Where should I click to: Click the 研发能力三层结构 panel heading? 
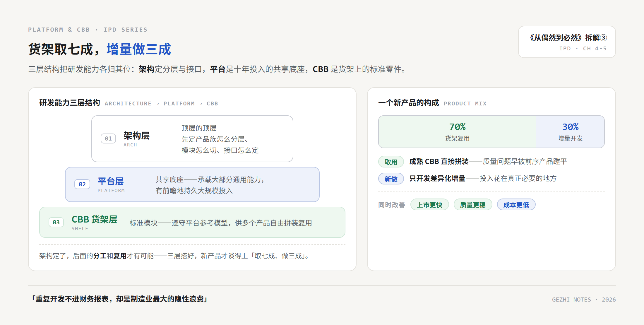pyautogui.click(x=70, y=103)
